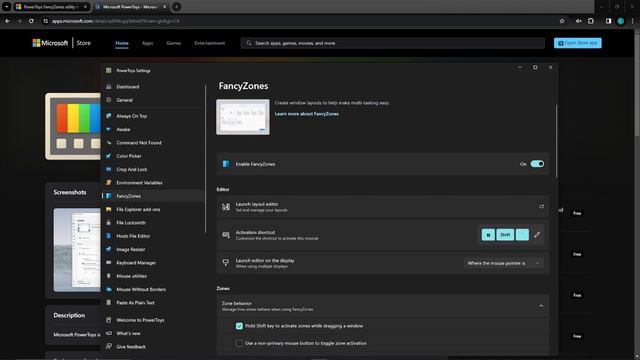Switch to the Apps tab in Store
The height and width of the screenshot is (360, 640).
[x=147, y=43]
